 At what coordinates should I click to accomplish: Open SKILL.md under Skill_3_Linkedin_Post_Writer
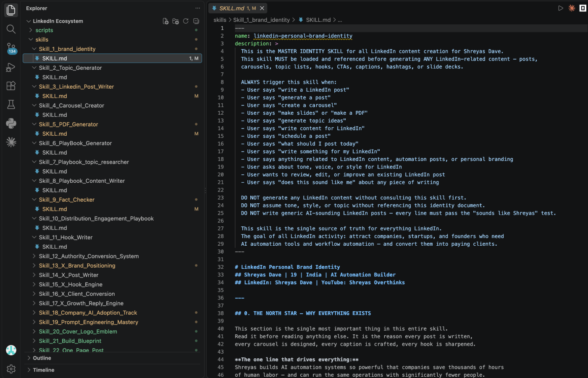tap(55, 96)
